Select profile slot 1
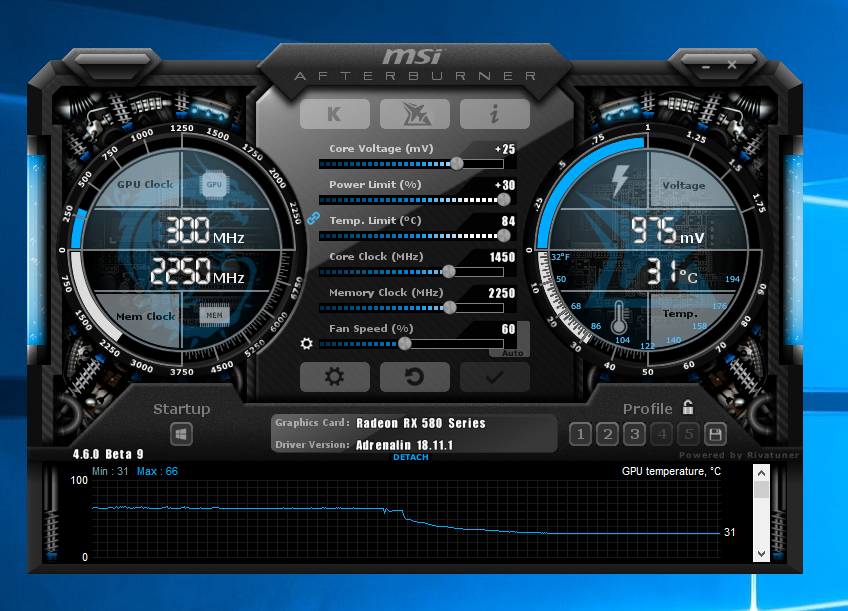848x611 pixels. click(x=580, y=434)
